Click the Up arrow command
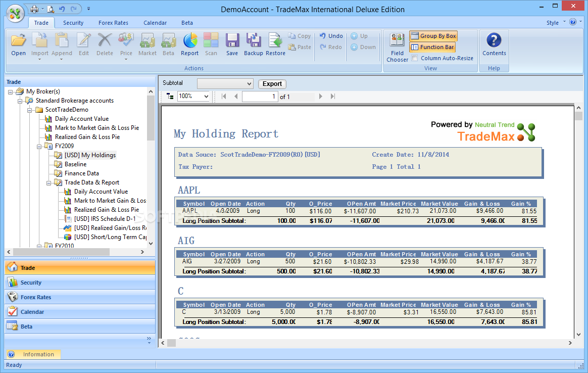 point(359,36)
